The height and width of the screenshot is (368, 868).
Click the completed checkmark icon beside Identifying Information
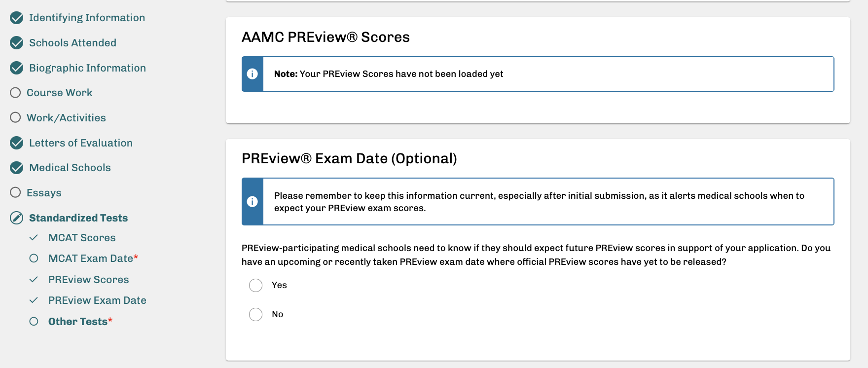15,17
